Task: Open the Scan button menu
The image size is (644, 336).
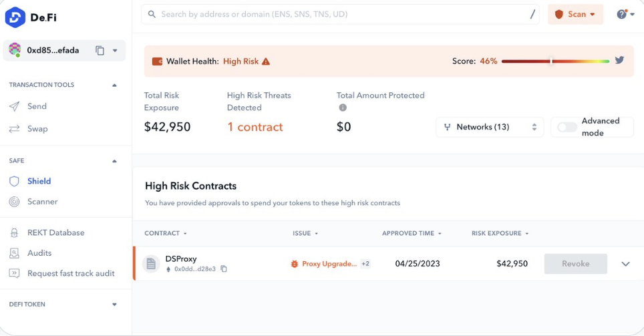Action: (x=575, y=14)
